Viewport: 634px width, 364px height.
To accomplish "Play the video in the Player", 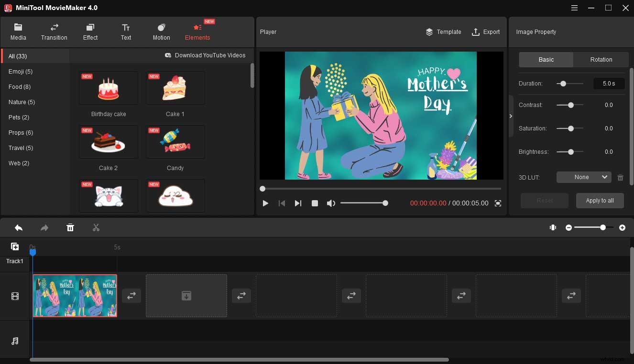I will tap(265, 203).
